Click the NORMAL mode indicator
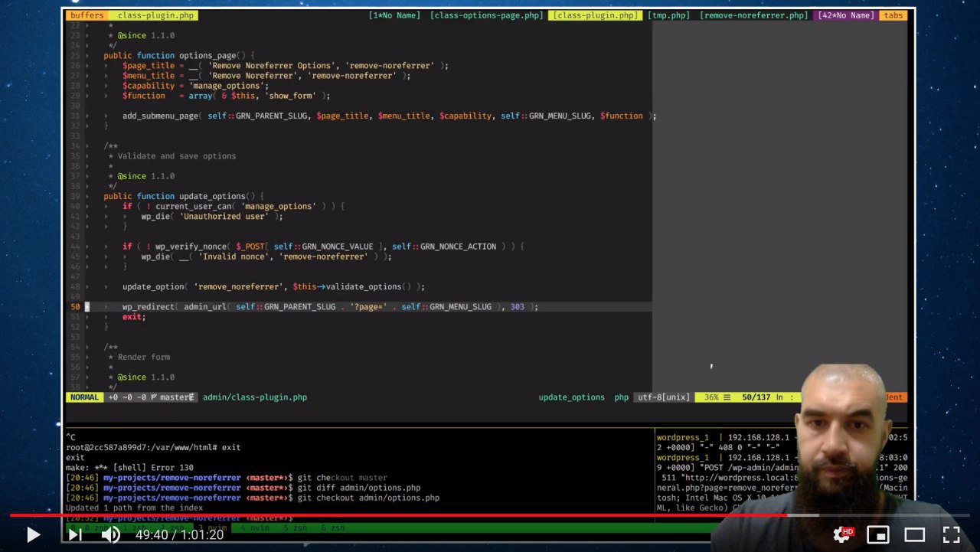The width and height of the screenshot is (980, 552). [x=84, y=397]
